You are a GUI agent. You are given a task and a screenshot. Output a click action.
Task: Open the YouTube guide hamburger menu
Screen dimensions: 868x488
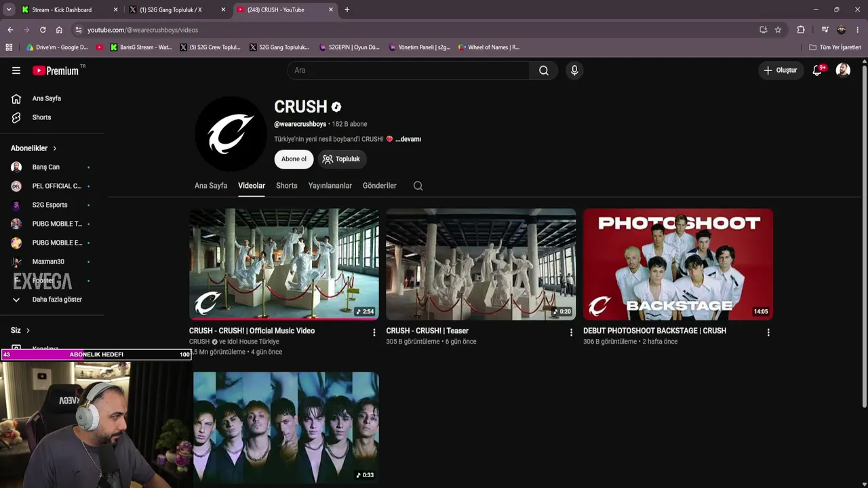pyautogui.click(x=16, y=70)
